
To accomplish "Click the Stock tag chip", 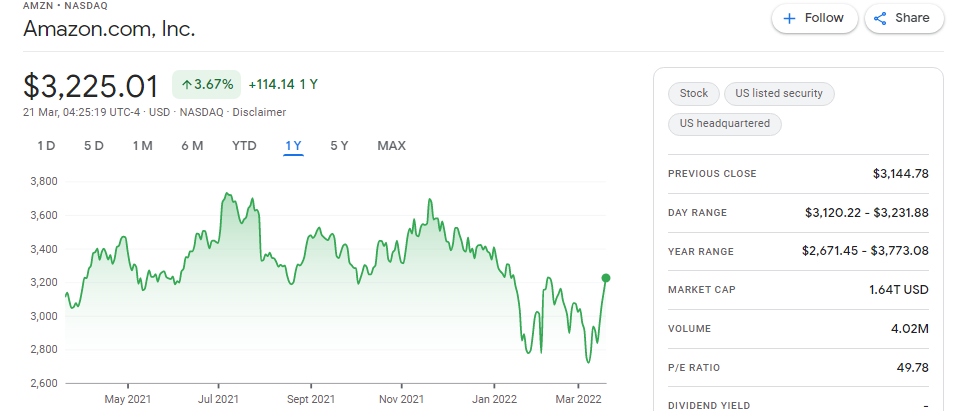I will tap(694, 94).
